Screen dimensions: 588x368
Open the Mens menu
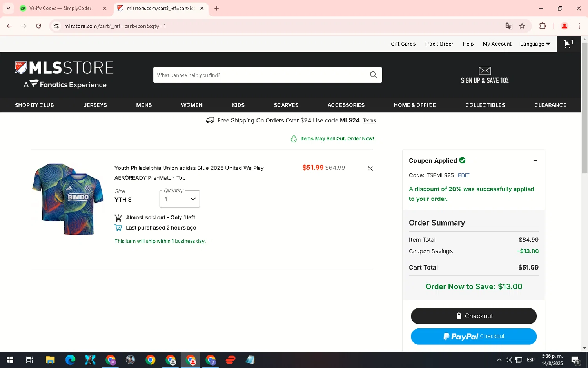(x=144, y=105)
